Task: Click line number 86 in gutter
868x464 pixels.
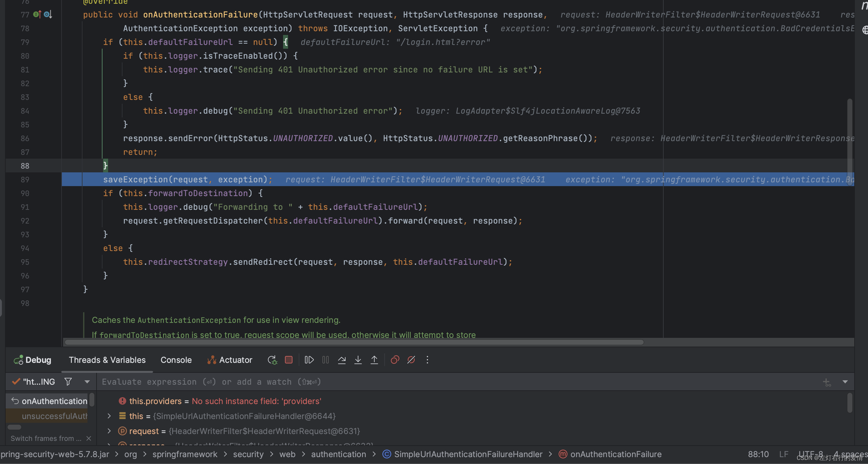Action: click(x=25, y=138)
